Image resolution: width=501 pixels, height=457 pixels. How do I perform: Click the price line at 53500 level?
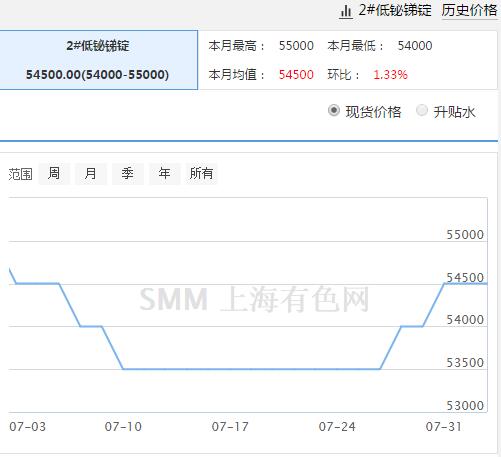[x=252, y=369]
